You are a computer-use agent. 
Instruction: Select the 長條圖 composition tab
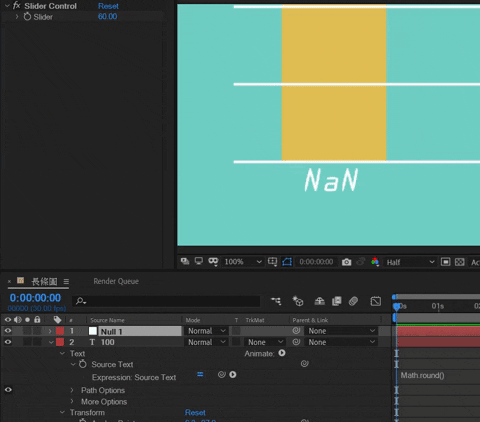coord(44,282)
